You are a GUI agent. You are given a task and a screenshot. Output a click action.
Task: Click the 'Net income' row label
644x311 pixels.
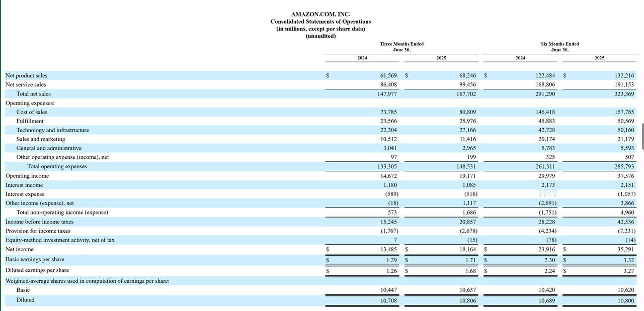click(20, 249)
